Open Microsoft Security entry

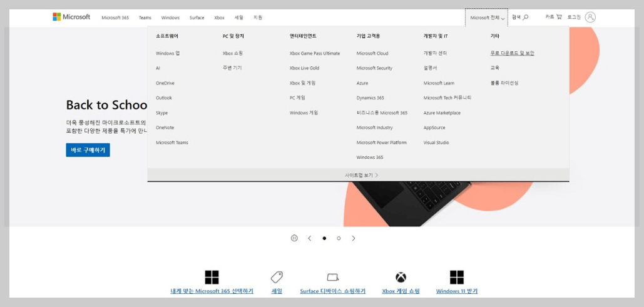click(x=374, y=68)
